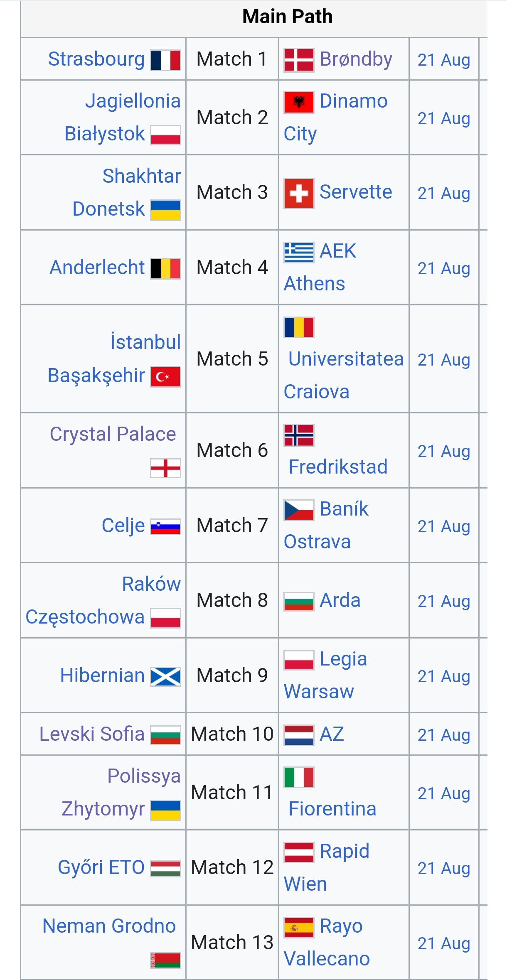Click the France flag beside Strasbourg
Image resolution: width=507 pixels, height=980 pixels.
165,60
